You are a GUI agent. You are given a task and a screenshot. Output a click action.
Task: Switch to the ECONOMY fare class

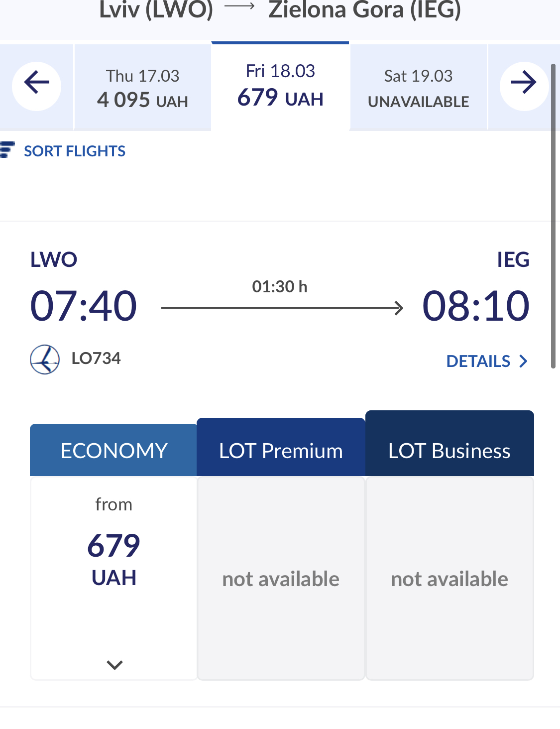pos(113,451)
